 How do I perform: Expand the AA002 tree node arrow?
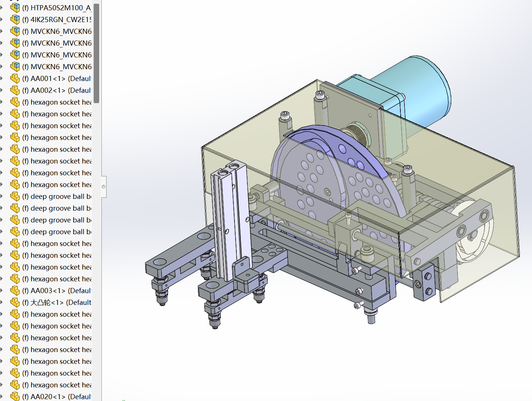coord(2,90)
